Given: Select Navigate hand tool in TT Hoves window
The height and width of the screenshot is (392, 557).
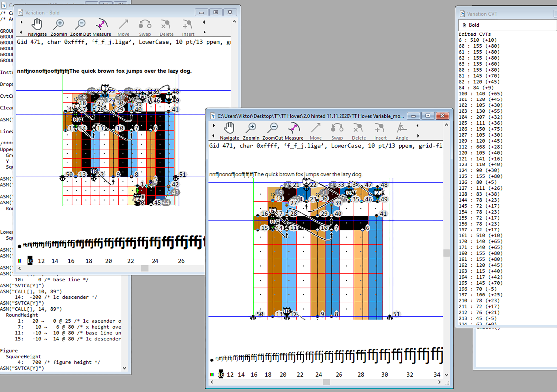Looking at the screenshot, I should coord(229,131).
